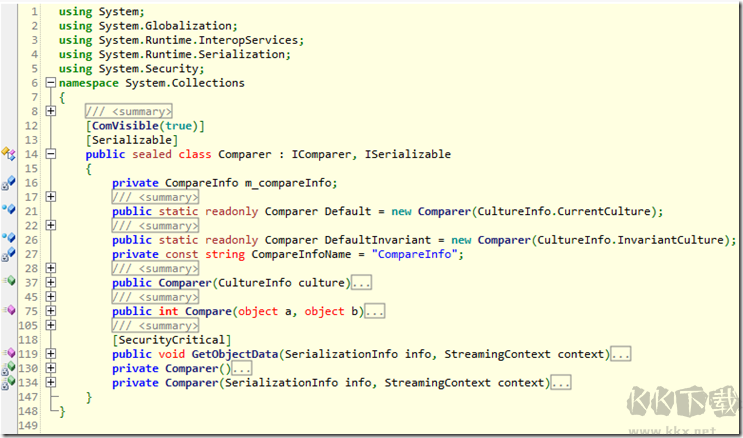Image resolution: width=743 pixels, height=438 pixels.
Task: Click the collapsed summary box on line 22
Action: coord(155,225)
